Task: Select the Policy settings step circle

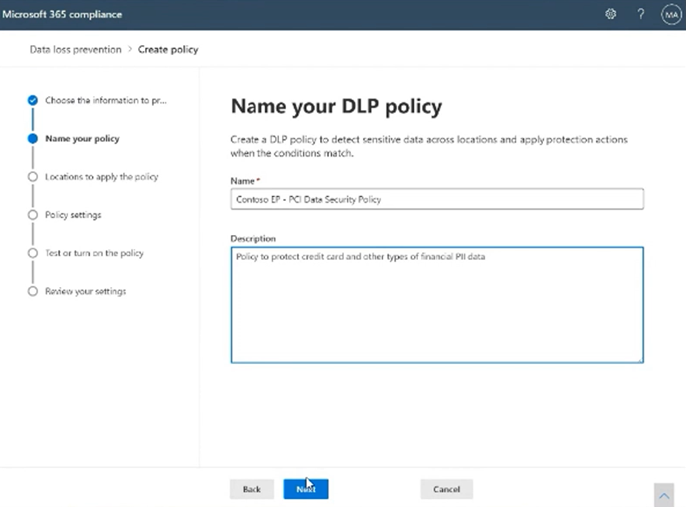Action: 32,215
